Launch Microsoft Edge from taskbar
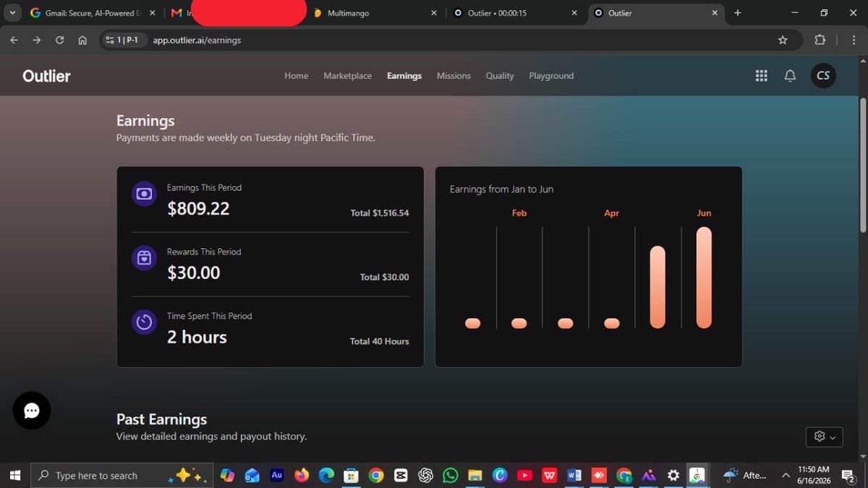Screen dimensions: 868x488 tap(326, 475)
